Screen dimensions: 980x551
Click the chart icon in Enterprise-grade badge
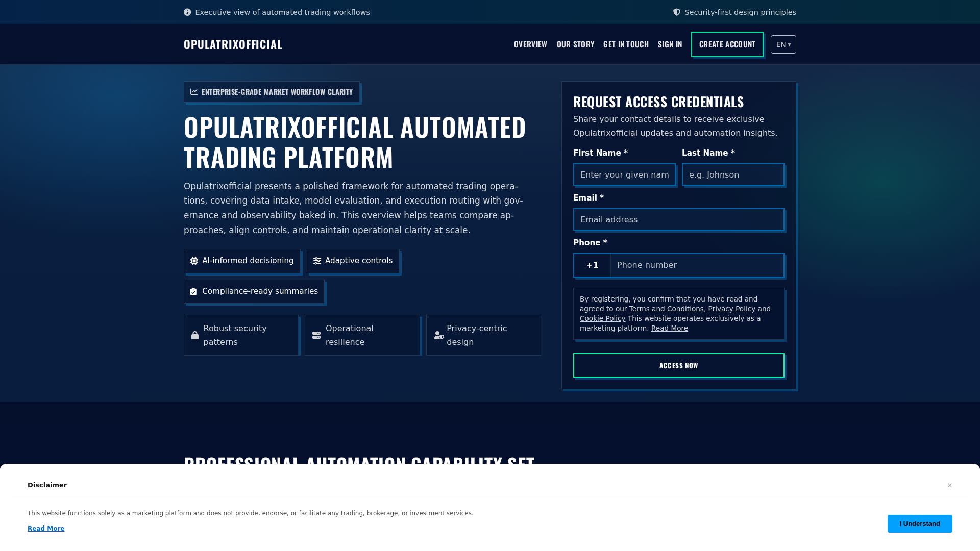tap(194, 92)
